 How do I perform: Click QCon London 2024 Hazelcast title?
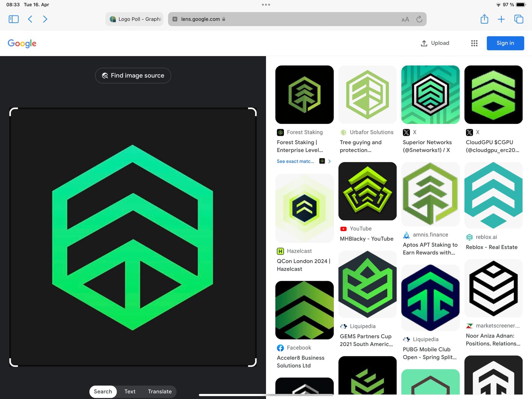[x=303, y=265]
